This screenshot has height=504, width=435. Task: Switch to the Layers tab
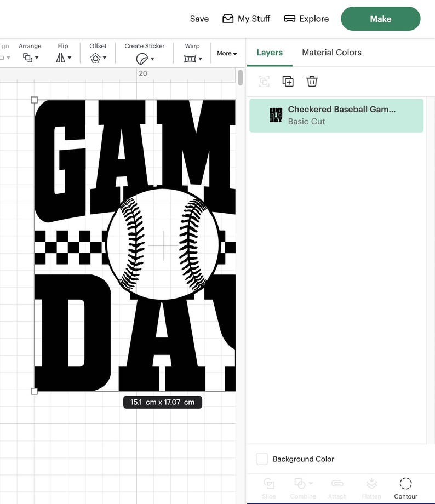(x=270, y=53)
